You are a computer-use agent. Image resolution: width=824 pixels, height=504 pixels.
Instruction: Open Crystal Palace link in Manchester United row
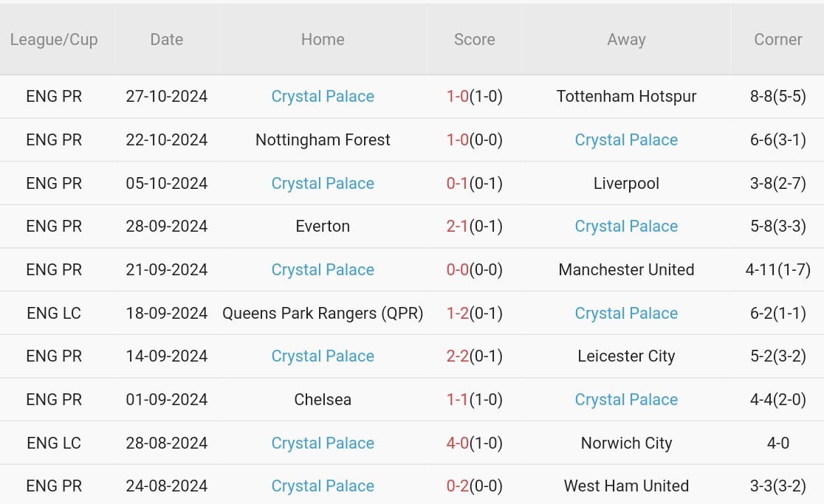coord(323,270)
